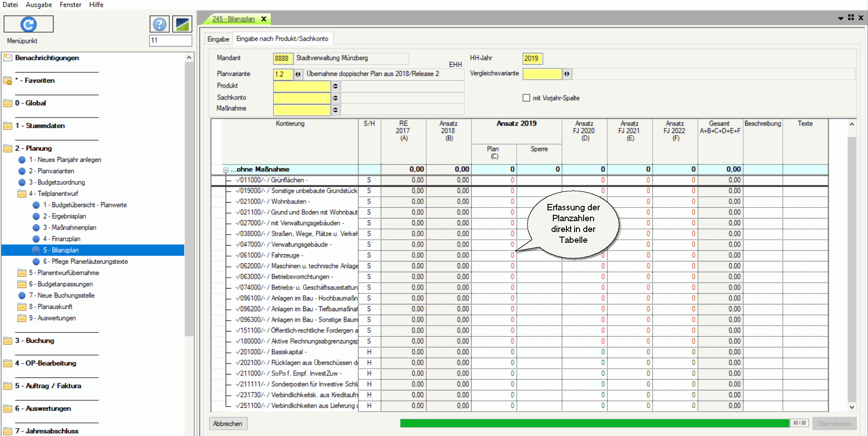Click the green progress bar
The image size is (868, 436).
594,423
